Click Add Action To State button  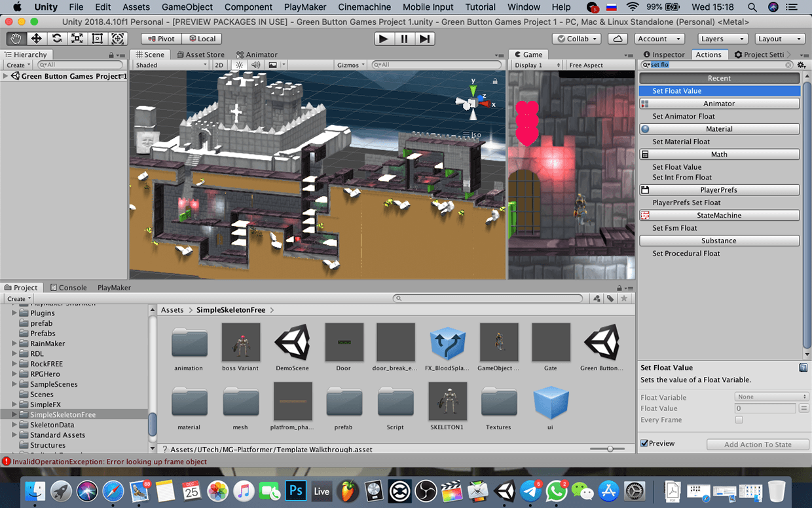(758, 444)
